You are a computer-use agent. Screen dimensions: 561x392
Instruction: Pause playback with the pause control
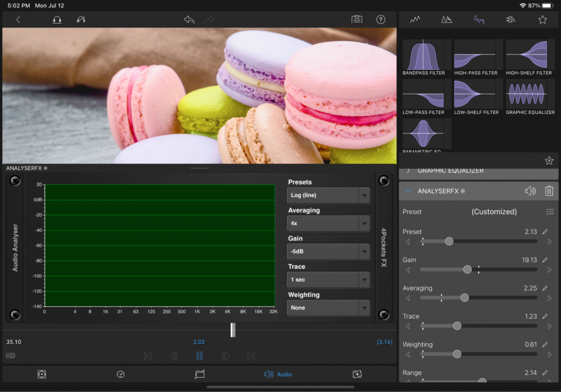coord(199,355)
